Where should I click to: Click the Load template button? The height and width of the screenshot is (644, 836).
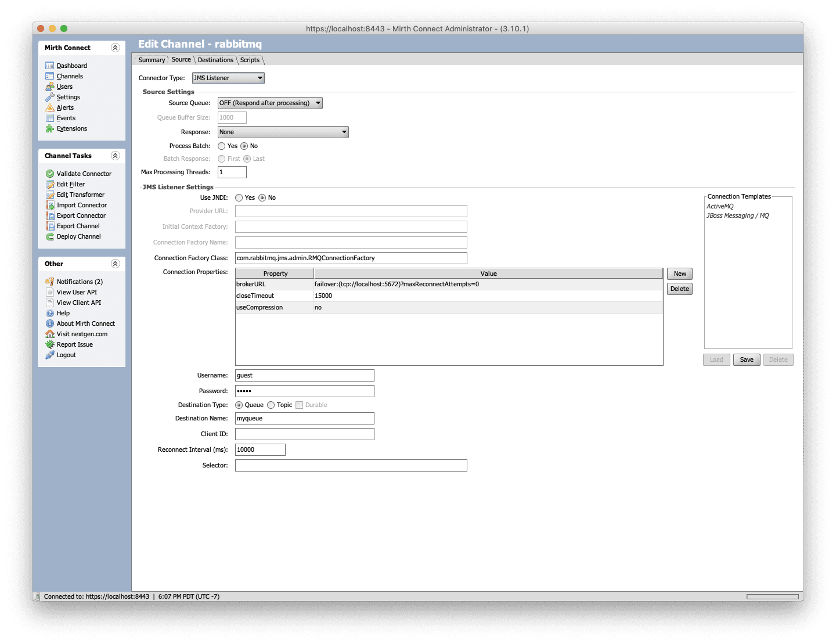pos(716,359)
